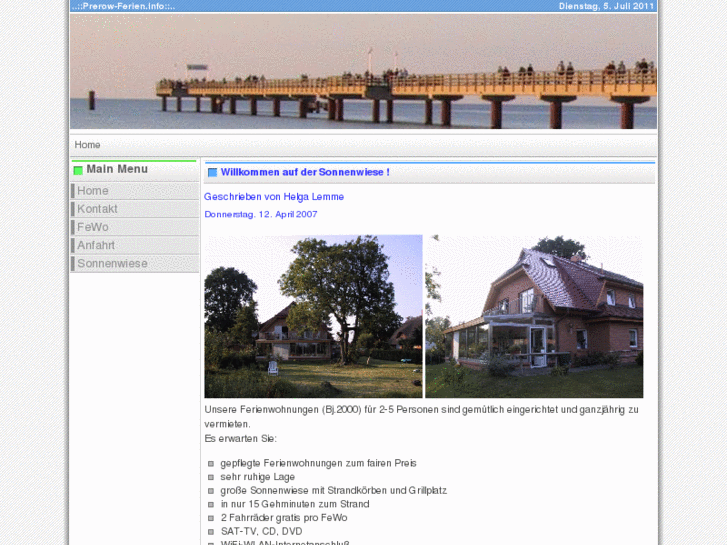Open the Kontakt menu item
The height and width of the screenshot is (545, 727).
[134, 209]
